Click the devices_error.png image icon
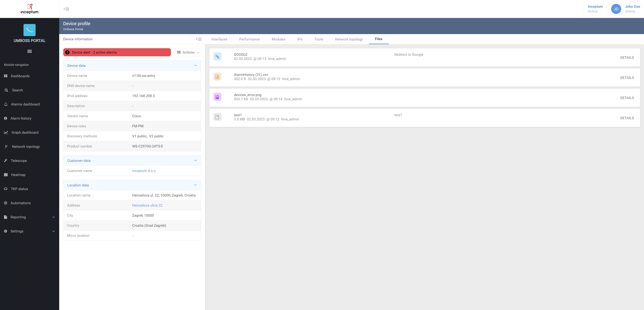This screenshot has width=644, height=310. (x=217, y=97)
